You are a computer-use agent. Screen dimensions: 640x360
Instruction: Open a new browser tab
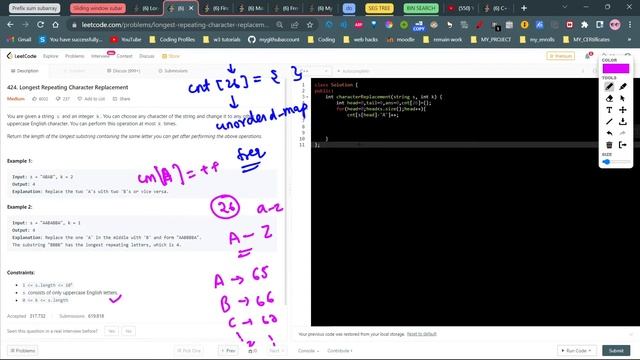click(x=524, y=8)
